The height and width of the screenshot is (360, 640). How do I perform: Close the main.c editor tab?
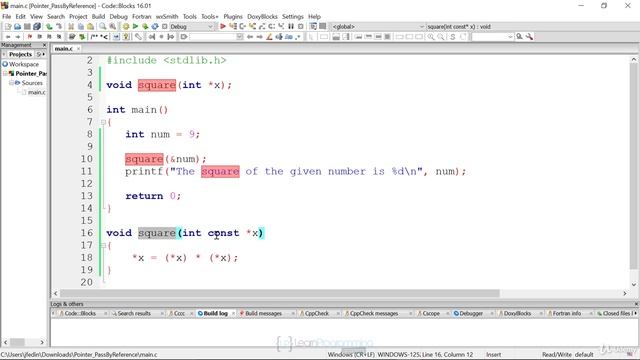tap(78, 49)
